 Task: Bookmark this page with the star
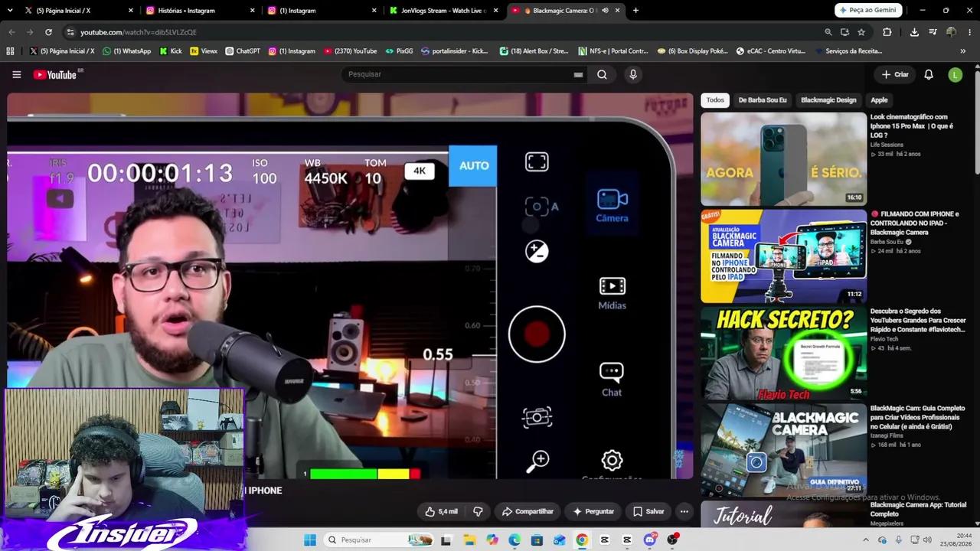point(861,32)
